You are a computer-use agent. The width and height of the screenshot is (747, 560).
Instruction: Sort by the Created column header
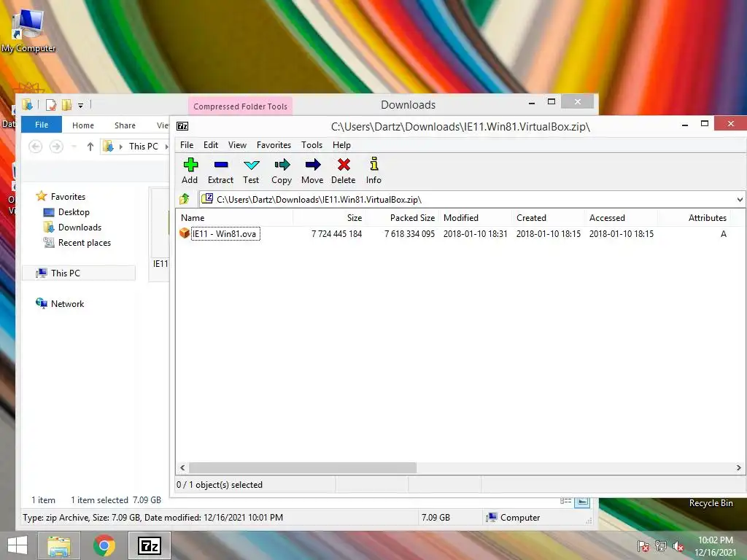coord(549,217)
